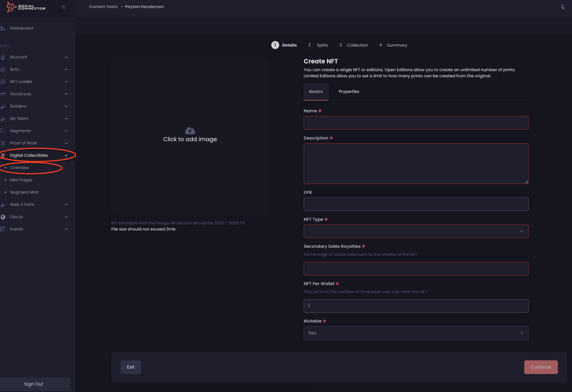Click the Account sidebar icon
Viewport: 572px width, 392px height.
[x=3, y=57]
